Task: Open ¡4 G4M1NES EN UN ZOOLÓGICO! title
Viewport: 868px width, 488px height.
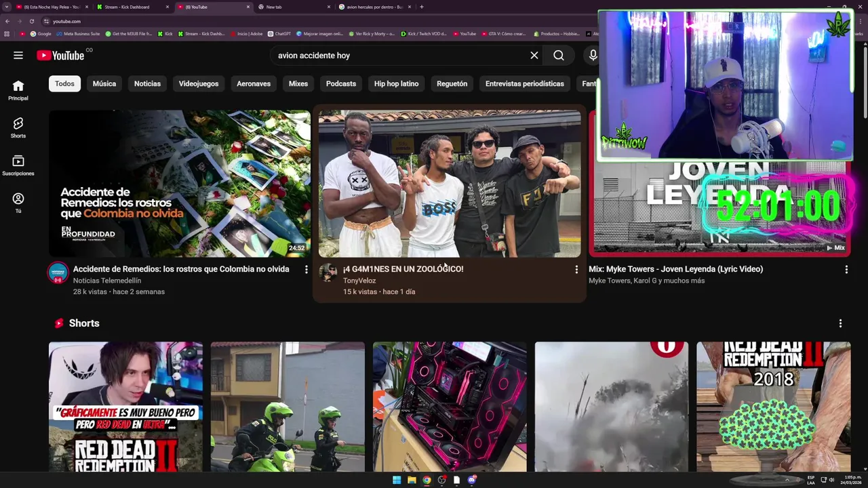Action: click(x=403, y=269)
